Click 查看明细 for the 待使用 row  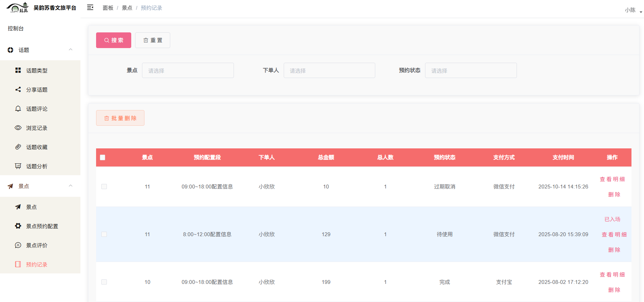[614, 234]
